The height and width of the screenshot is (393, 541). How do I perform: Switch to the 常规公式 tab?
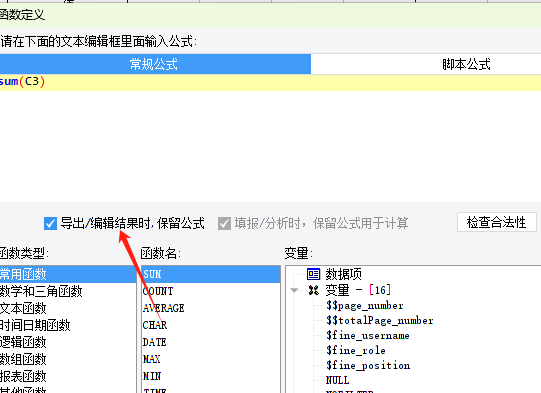[x=154, y=64]
